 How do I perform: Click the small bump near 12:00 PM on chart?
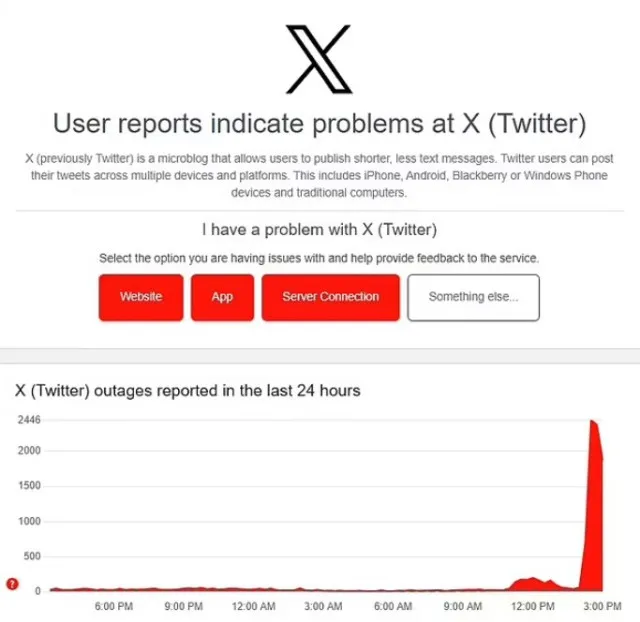click(x=533, y=584)
